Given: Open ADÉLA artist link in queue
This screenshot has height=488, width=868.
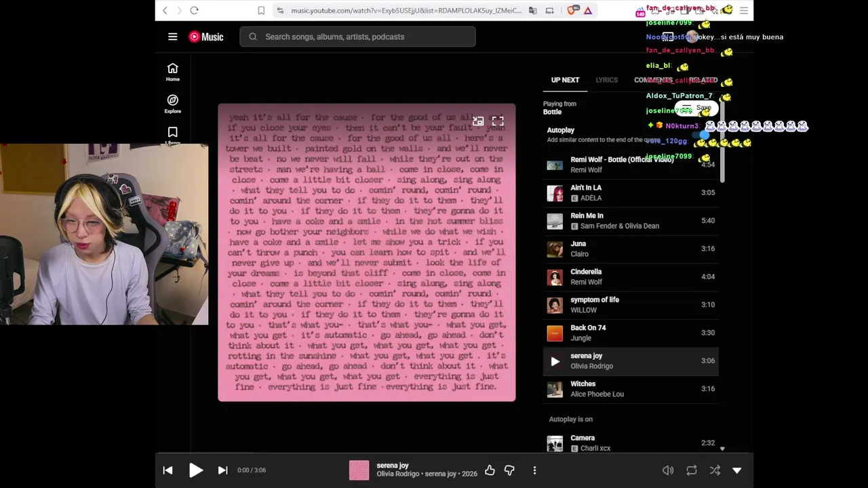Looking at the screenshot, I should tap(591, 199).
